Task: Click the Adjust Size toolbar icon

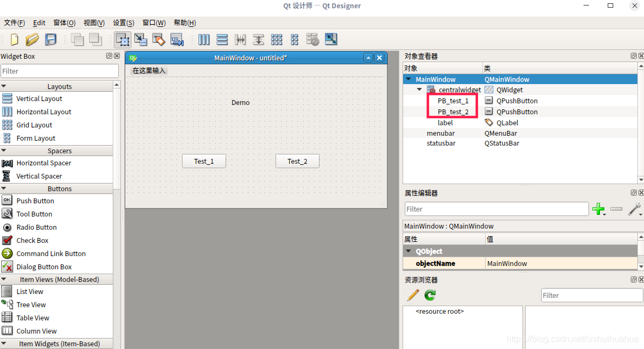Action: [x=331, y=40]
